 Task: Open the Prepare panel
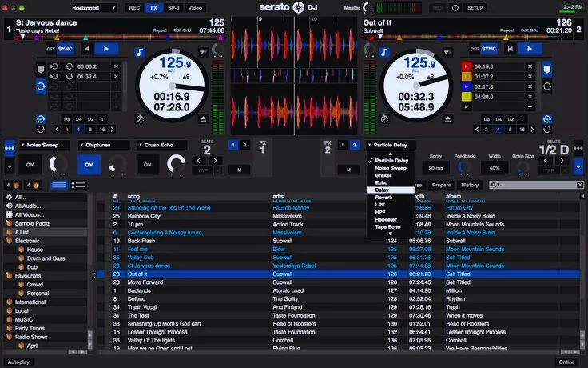441,185
